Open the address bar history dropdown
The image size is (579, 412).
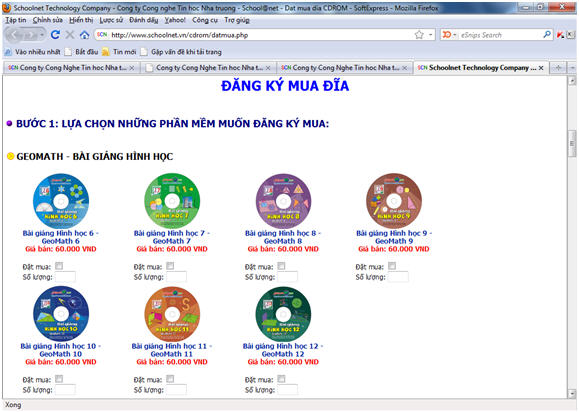(x=431, y=35)
